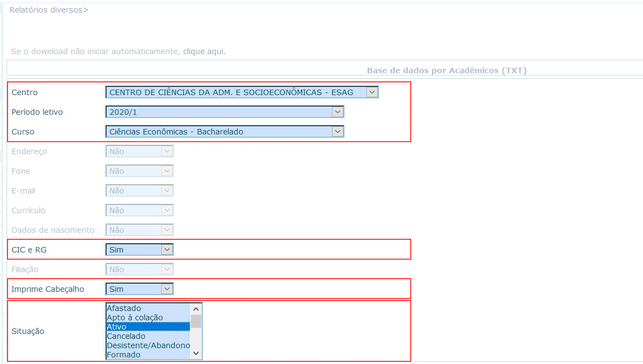The height and width of the screenshot is (364, 643).
Task: Click the disabled E-mail dropdown
Action: click(x=139, y=191)
